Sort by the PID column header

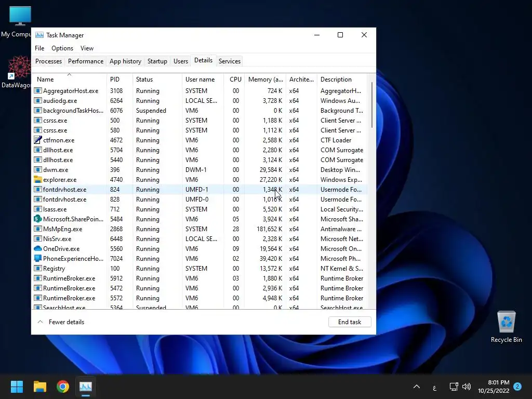(x=119, y=79)
